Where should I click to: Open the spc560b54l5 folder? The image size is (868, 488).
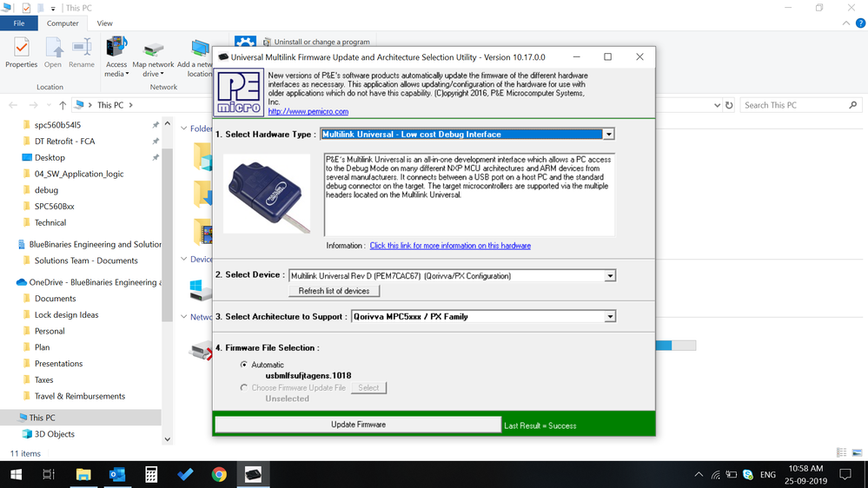click(57, 125)
